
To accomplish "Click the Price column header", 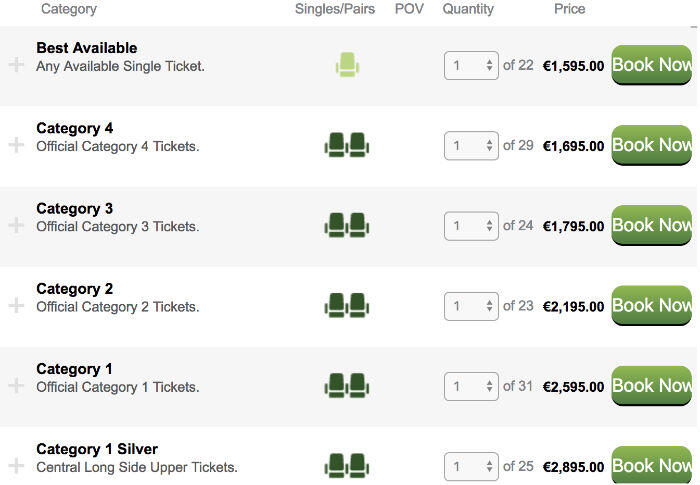I will (x=569, y=9).
